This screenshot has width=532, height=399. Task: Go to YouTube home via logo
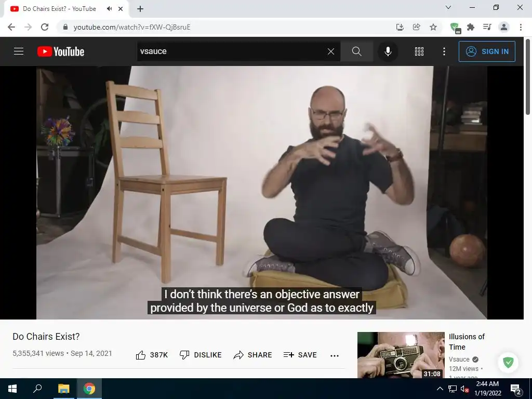(61, 51)
